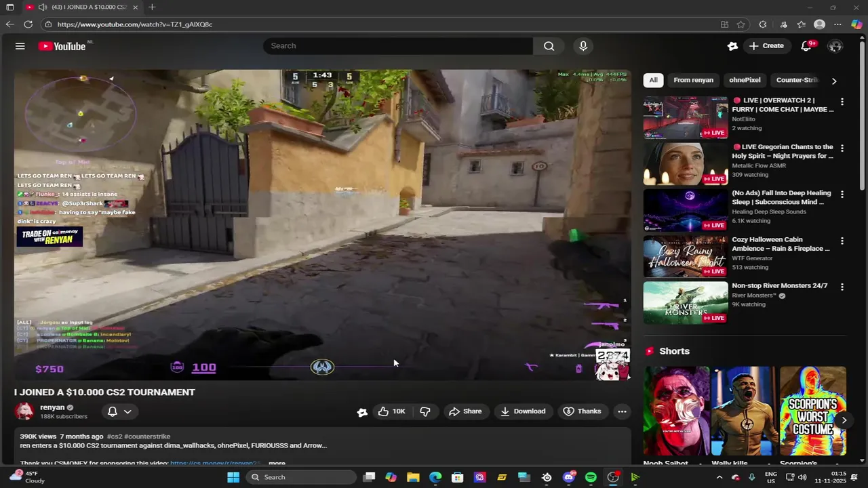Open options for Deep Healing Sleep video

(x=842, y=195)
